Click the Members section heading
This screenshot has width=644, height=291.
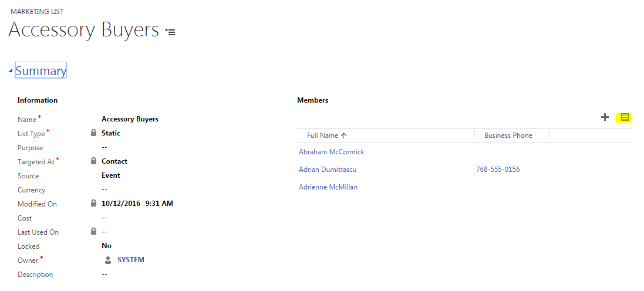[312, 100]
